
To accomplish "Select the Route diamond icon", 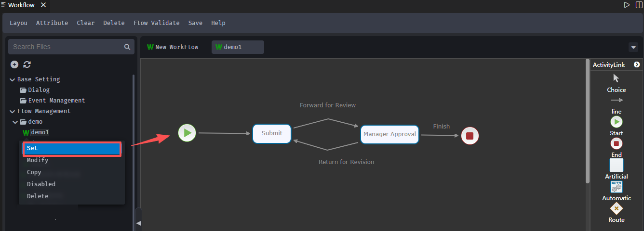I will (617, 208).
